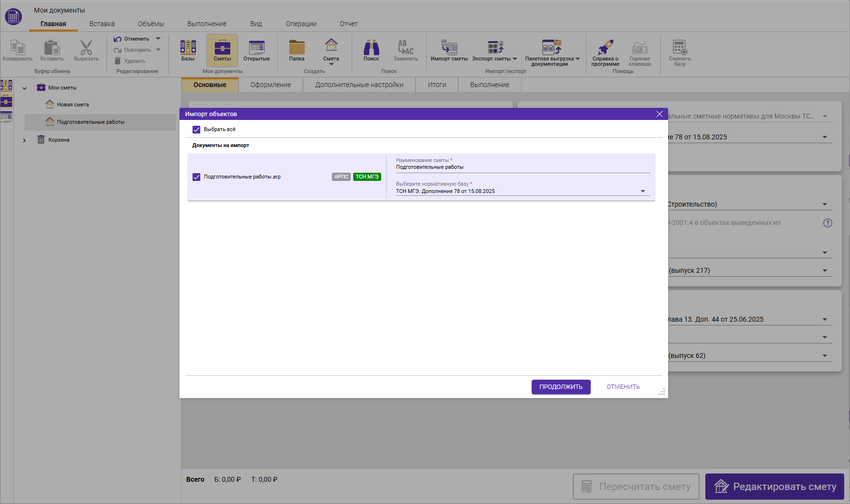This screenshot has height=504, width=850.
Task: Click the Наименование сметы input field
Action: [522, 167]
